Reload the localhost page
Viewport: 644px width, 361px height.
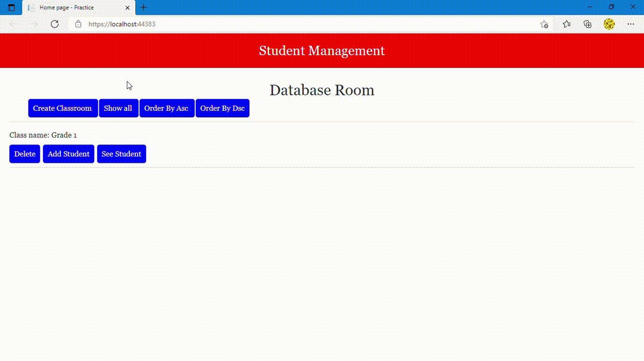pos(54,24)
